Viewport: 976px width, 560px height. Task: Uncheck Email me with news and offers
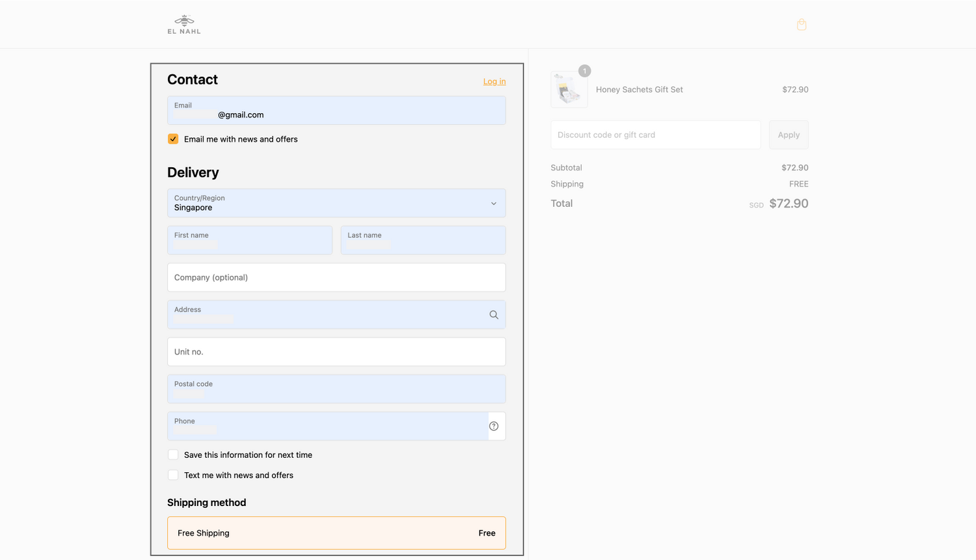pyautogui.click(x=173, y=139)
